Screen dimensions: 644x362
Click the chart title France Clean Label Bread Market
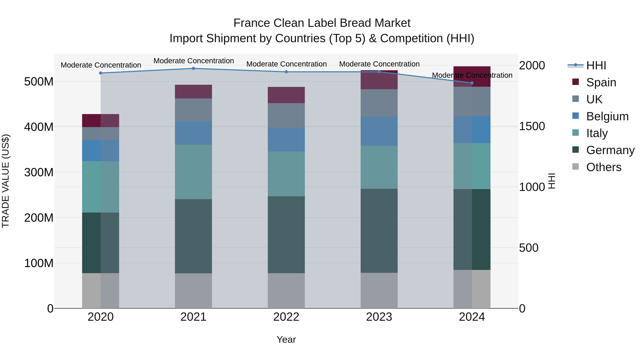point(322,23)
